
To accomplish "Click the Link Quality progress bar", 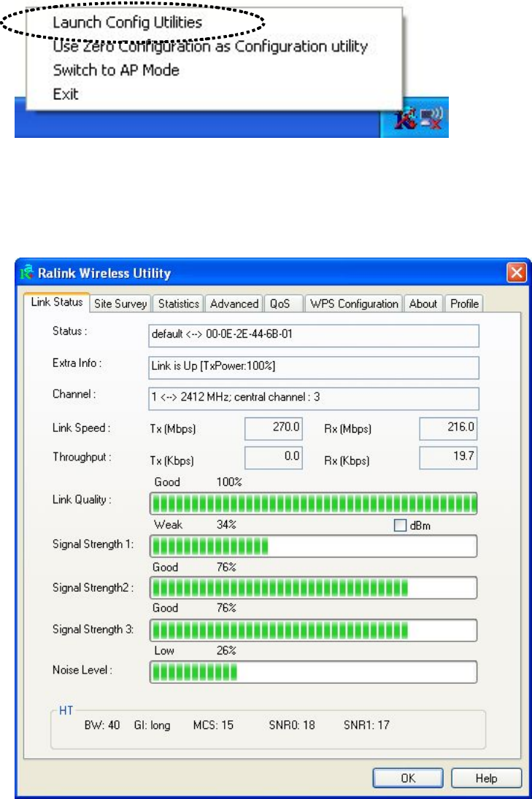I will pos(313,503).
